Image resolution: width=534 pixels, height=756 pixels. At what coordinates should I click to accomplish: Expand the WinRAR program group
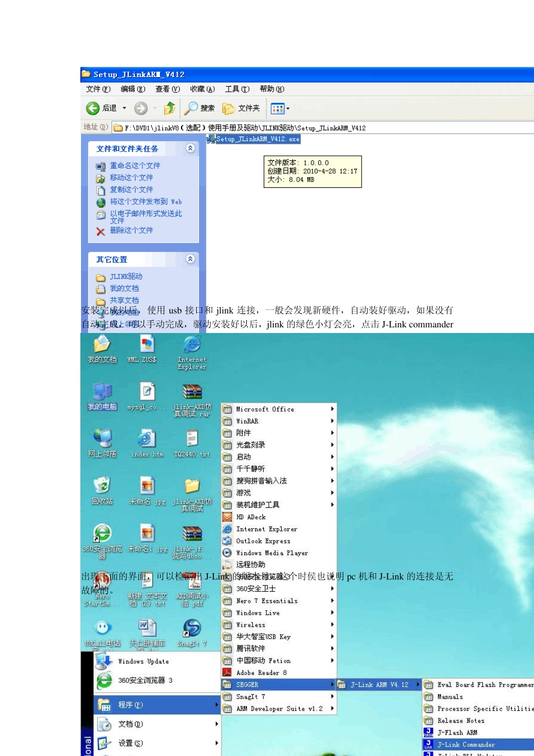[x=279, y=421]
